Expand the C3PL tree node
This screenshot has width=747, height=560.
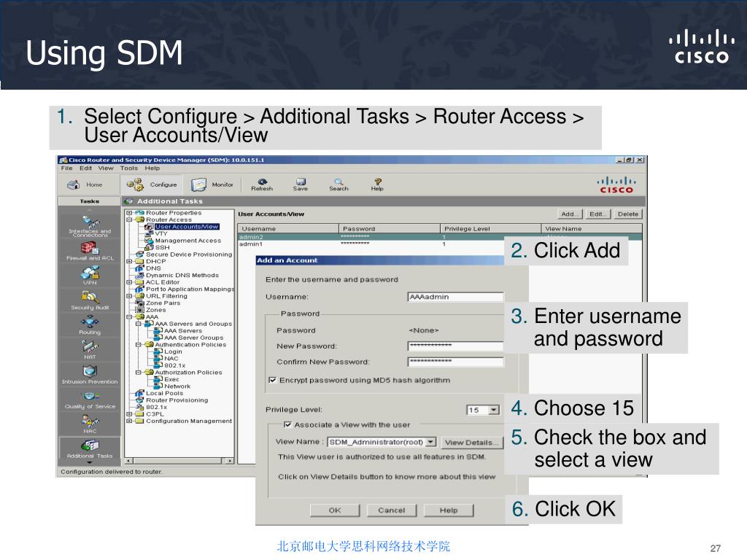pos(129,414)
